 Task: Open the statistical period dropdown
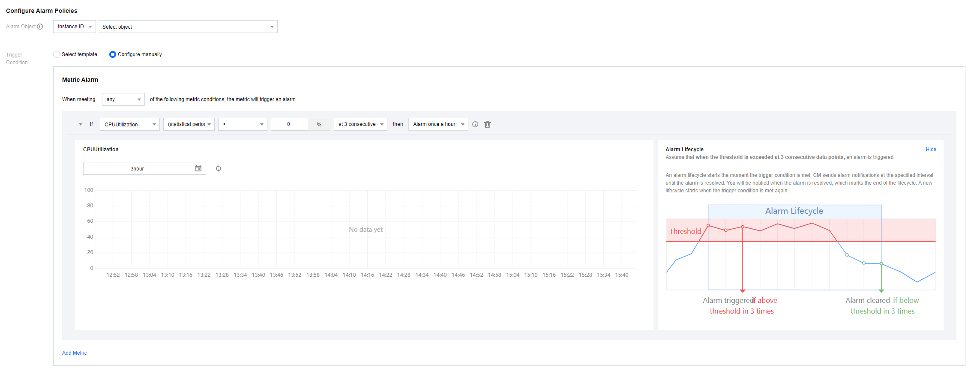pos(189,124)
